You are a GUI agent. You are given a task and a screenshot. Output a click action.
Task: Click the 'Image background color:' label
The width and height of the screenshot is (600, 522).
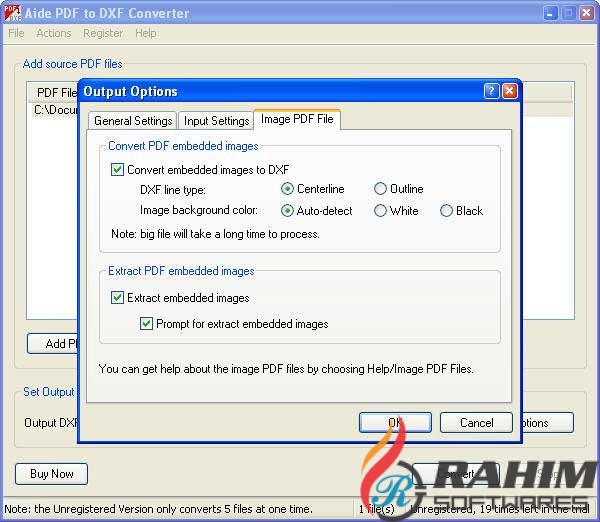pos(199,210)
